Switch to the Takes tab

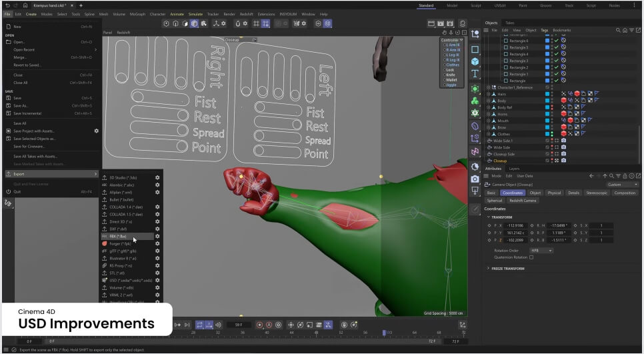point(510,23)
